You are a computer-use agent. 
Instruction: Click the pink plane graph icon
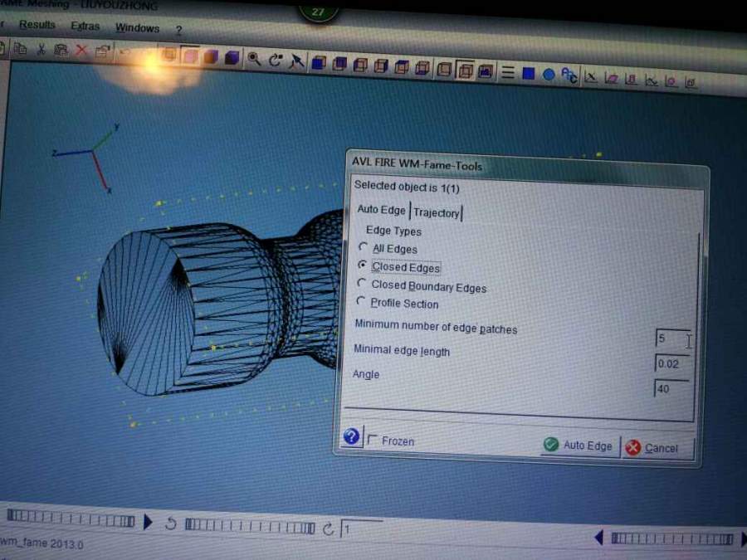[611, 78]
